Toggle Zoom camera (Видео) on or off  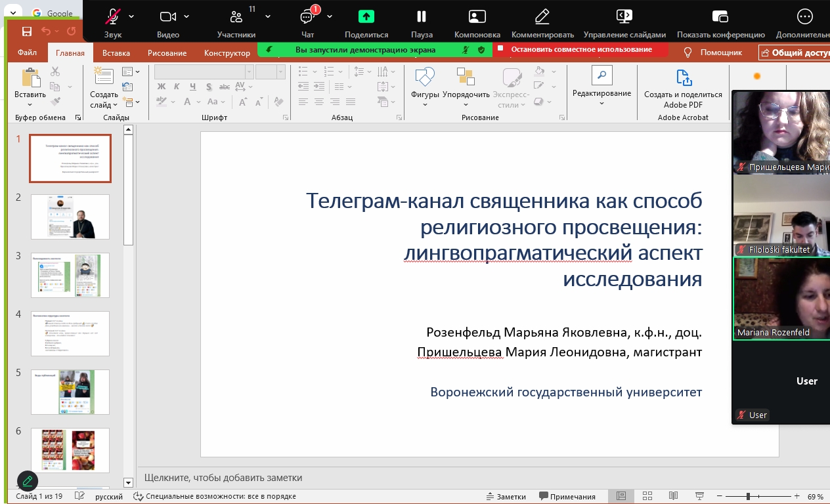168,17
